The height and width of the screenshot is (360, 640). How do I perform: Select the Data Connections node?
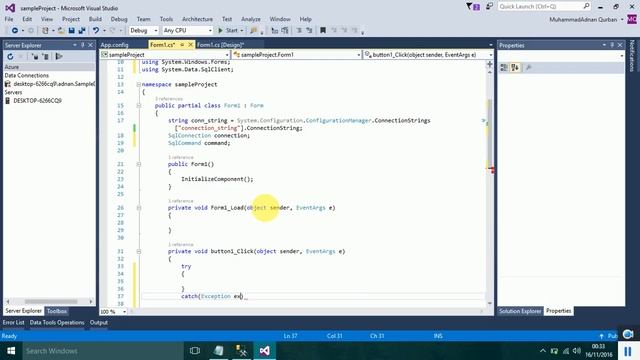[27, 76]
